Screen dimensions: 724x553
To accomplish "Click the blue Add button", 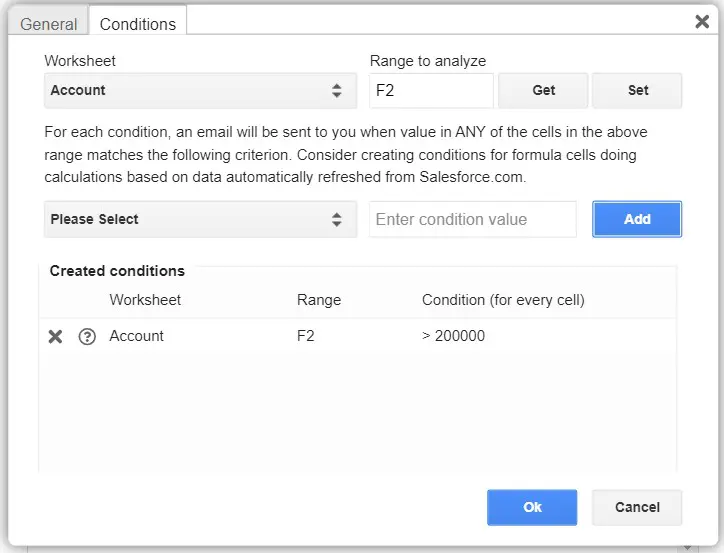I will (x=637, y=219).
